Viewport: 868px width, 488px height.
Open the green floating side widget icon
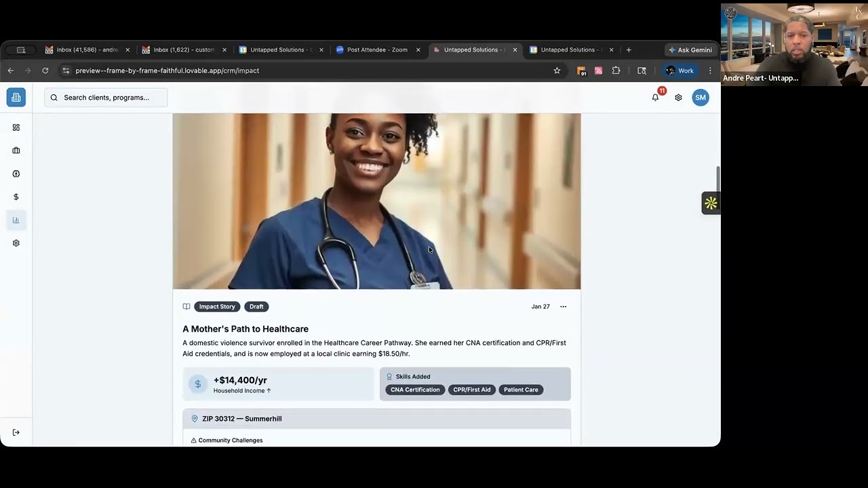coord(711,203)
